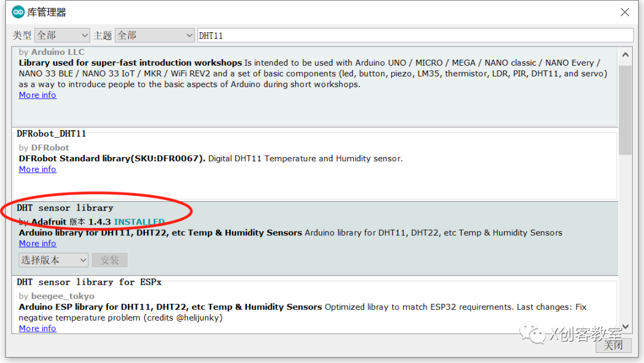This screenshot has height=363, width=644.
Task: Click the scrollbar down arrow
Action: click(625, 327)
